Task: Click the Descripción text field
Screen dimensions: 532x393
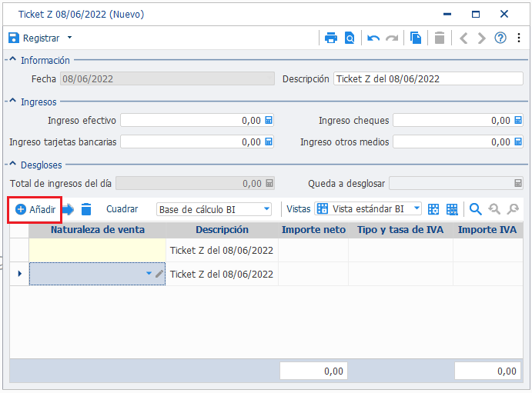Action: [428, 78]
